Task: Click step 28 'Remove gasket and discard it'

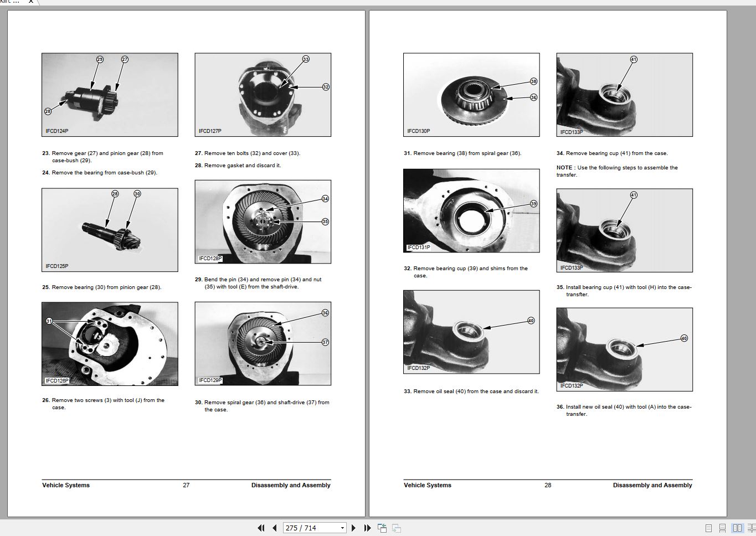Action: [x=238, y=166]
